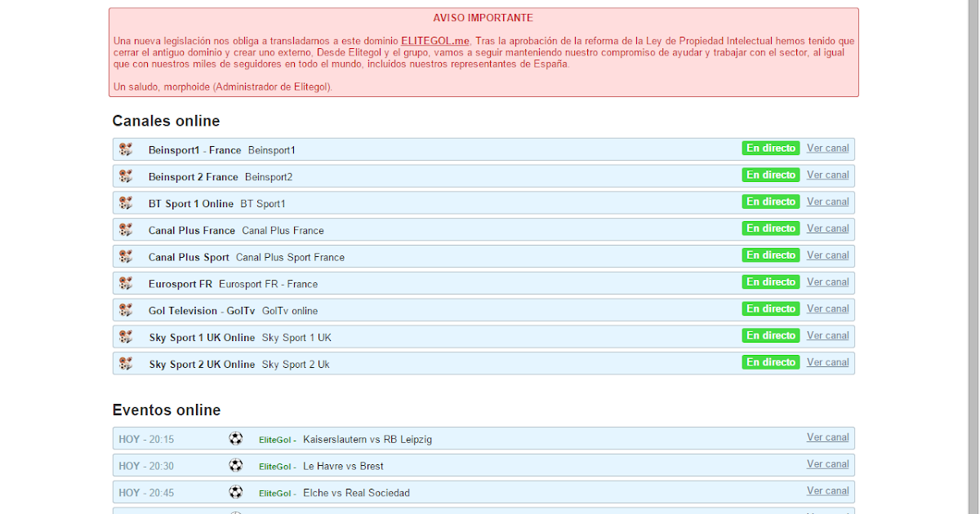Open Ver canal link for Beinsport 2 France
This screenshot has height=514, width=980.
click(x=827, y=175)
